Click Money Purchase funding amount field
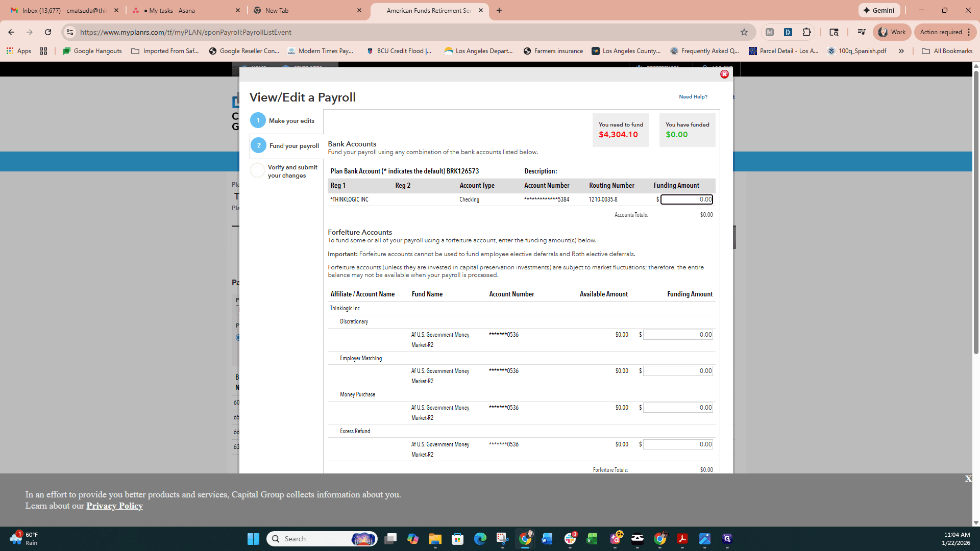This screenshot has height=551, width=980. point(678,408)
